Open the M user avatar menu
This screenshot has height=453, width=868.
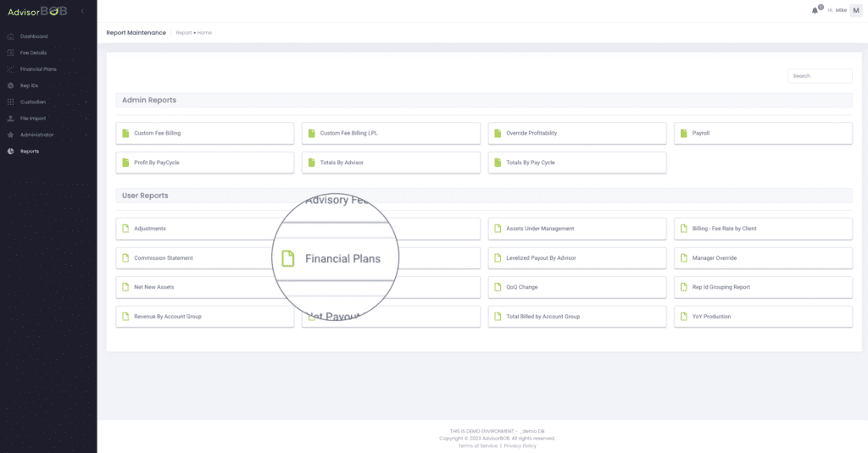coord(855,10)
